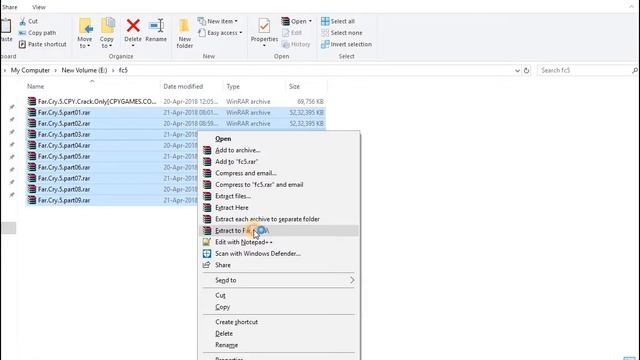Open the Share ribbon tab
This screenshot has width=640, height=360.
(x=10, y=7)
